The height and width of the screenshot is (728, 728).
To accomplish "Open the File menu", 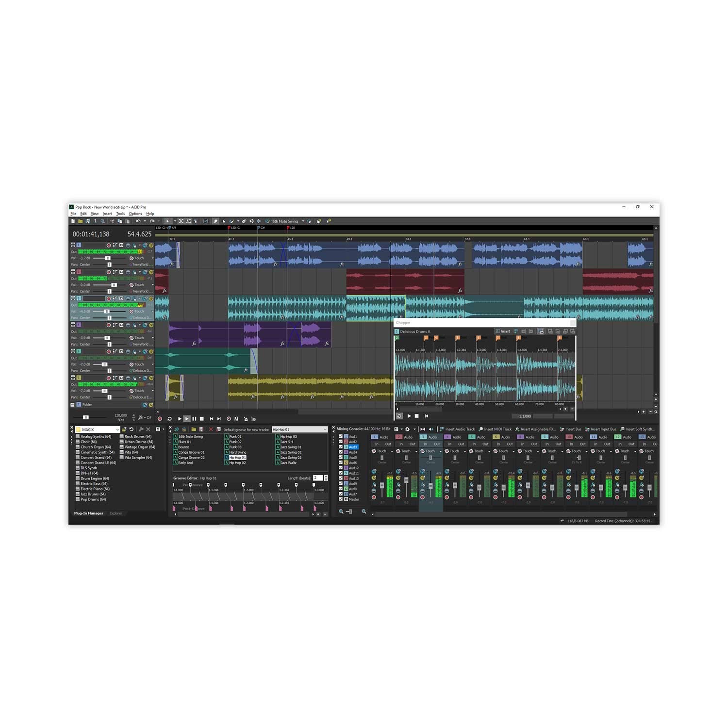I will pos(73,214).
